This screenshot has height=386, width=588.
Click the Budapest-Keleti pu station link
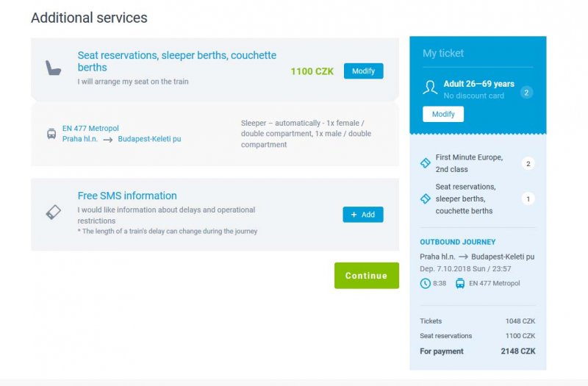coord(149,139)
